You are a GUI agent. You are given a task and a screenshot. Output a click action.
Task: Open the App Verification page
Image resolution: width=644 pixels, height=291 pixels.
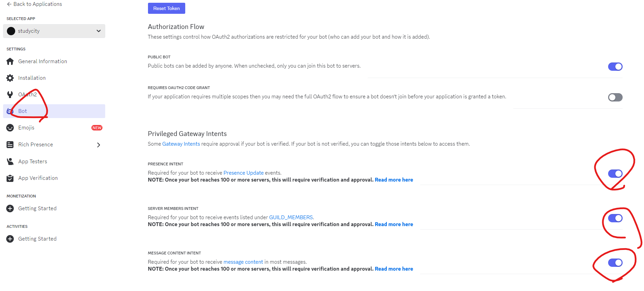pyautogui.click(x=54, y=178)
